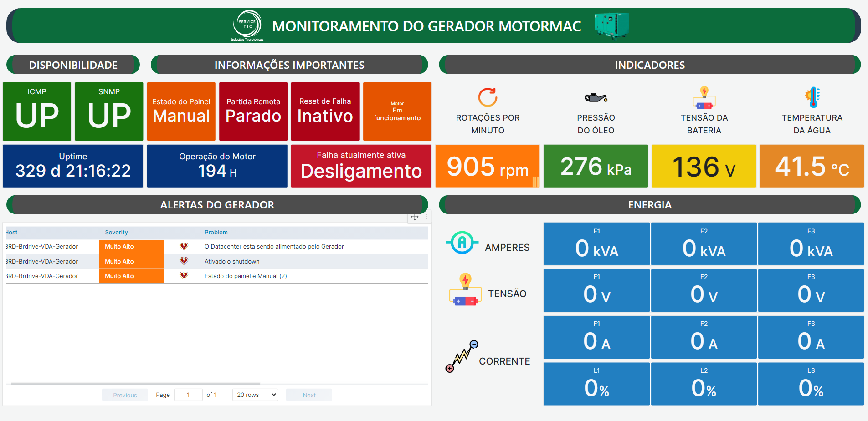Click the 276 kPa oil pressure tile
The image size is (868, 421).
(596, 166)
